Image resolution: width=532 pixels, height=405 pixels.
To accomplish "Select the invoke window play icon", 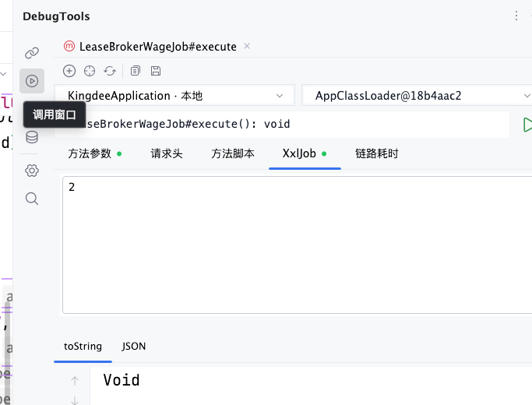I will pos(32,81).
